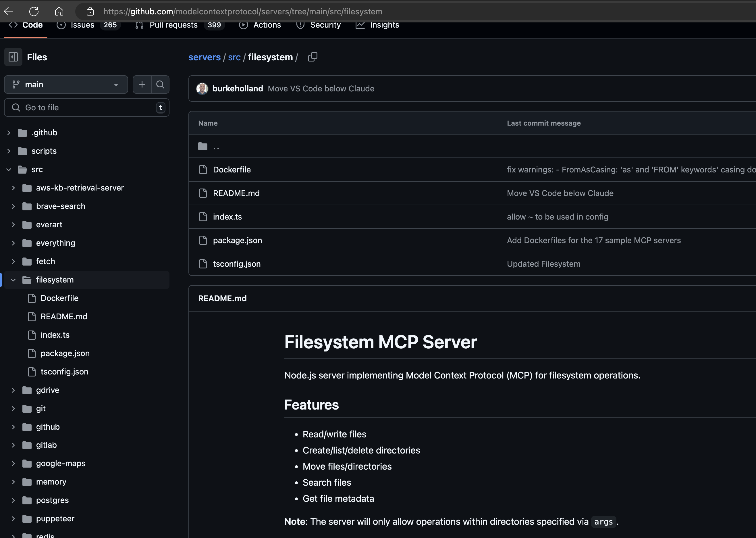
Task: Click the Name column header
Action: coord(208,123)
